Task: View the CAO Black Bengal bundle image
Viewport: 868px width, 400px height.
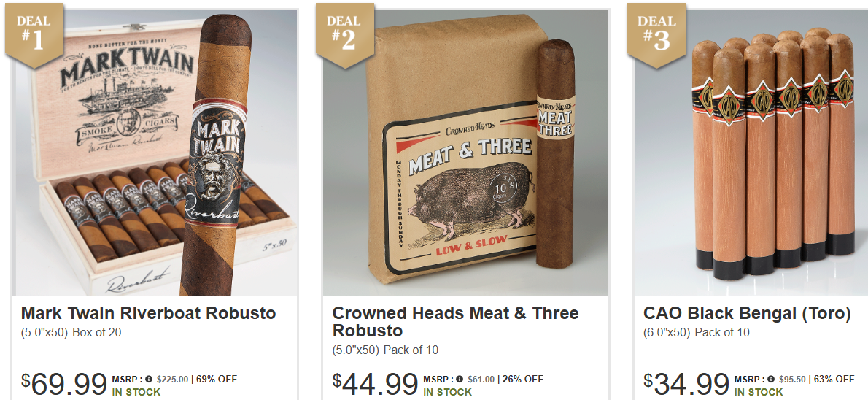Action: coord(751,153)
